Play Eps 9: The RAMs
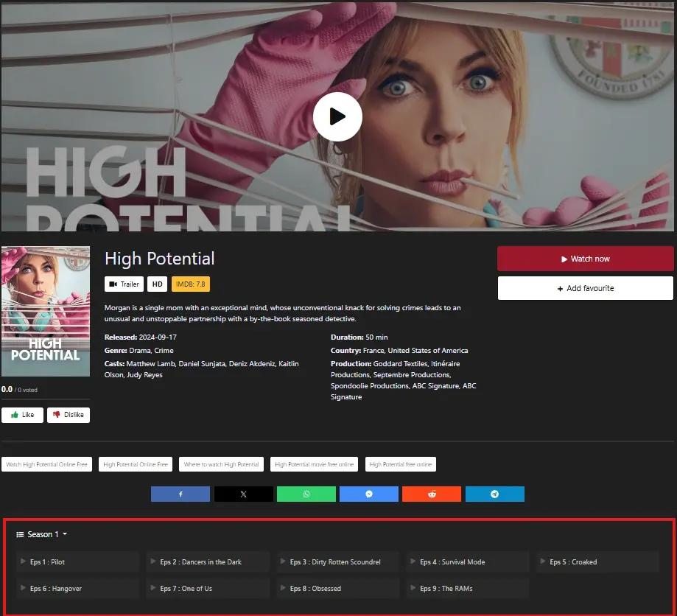The height and width of the screenshot is (616, 677). (x=468, y=588)
